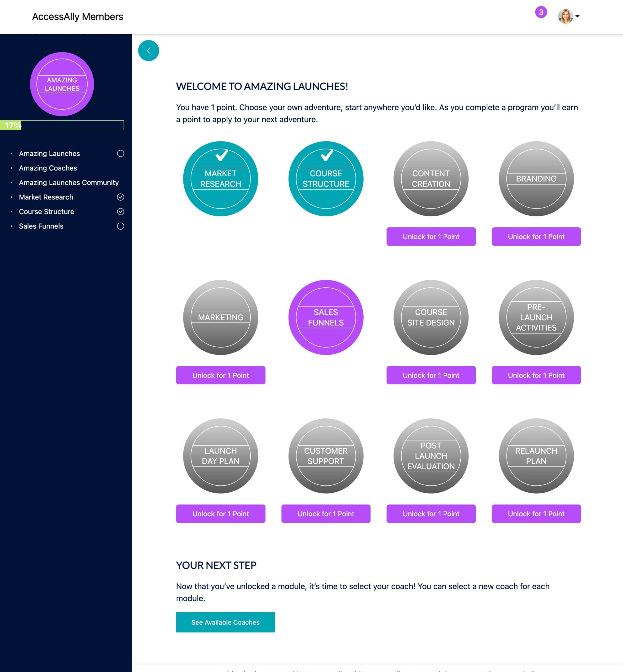The width and height of the screenshot is (623, 672).
Task: Select the Customer Support module badge
Action: click(326, 456)
